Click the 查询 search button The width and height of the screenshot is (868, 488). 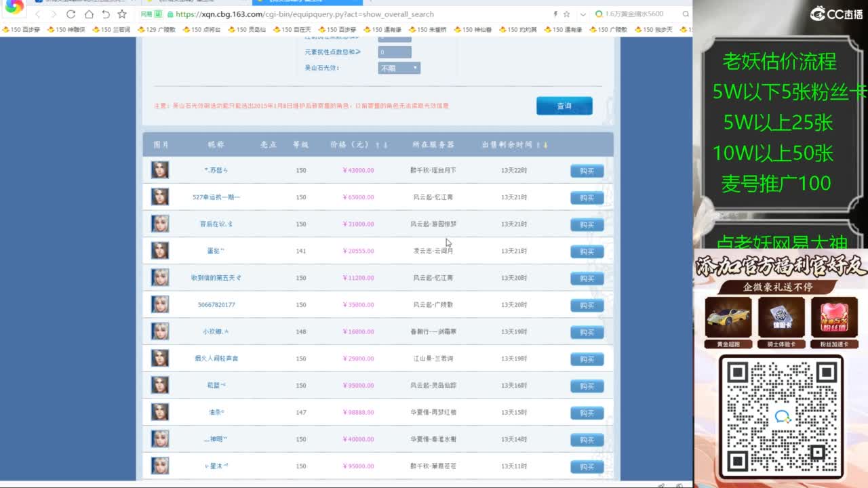click(564, 106)
